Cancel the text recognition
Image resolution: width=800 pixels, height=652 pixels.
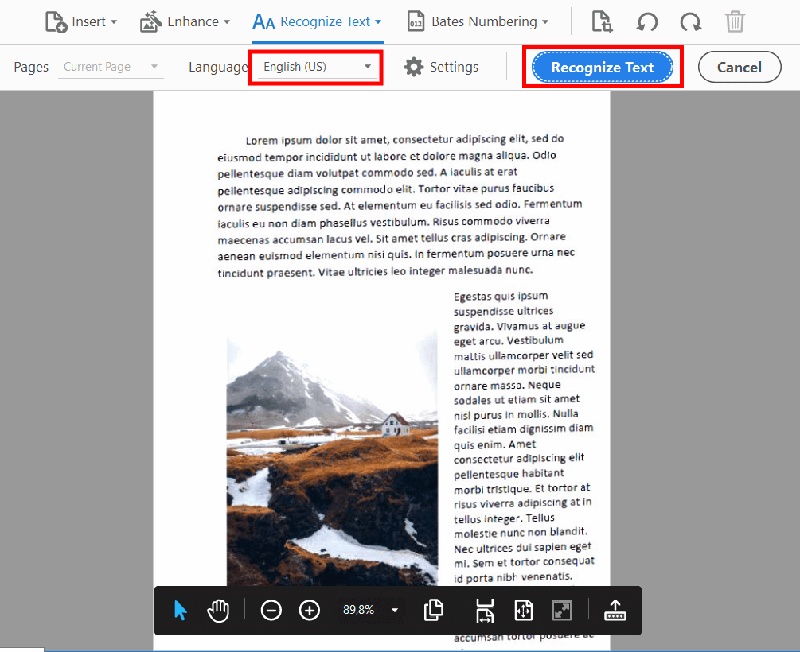[x=739, y=67]
